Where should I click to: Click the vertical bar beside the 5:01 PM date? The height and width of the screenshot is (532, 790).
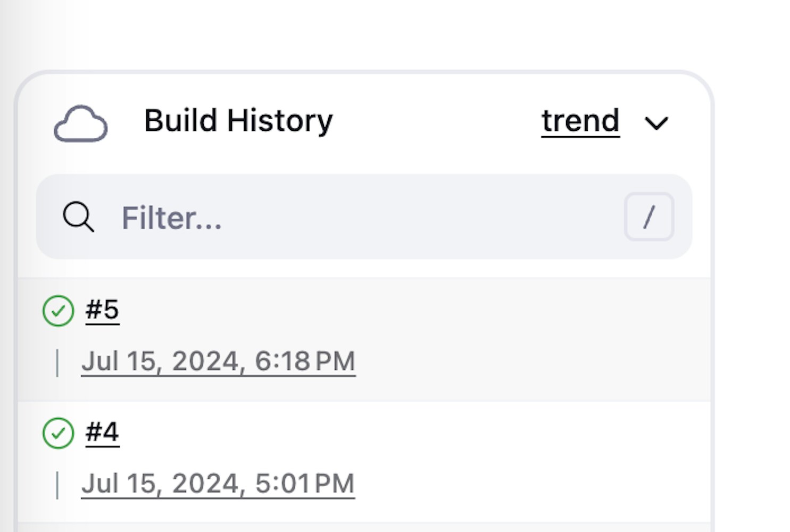[x=57, y=485]
